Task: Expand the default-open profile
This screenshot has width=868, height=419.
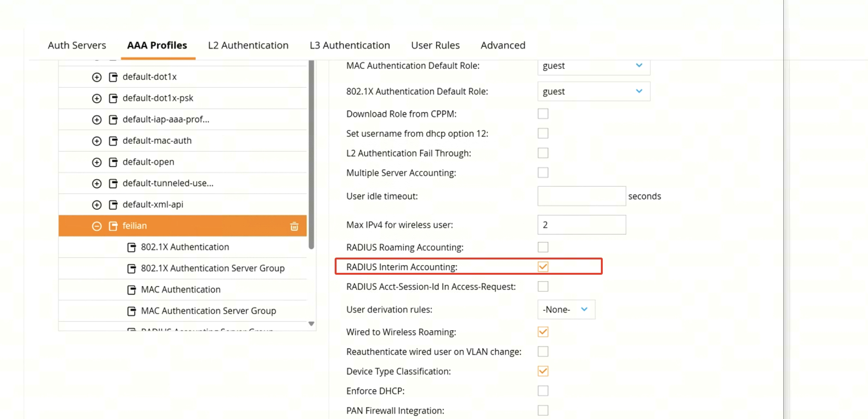Action: [x=97, y=162]
